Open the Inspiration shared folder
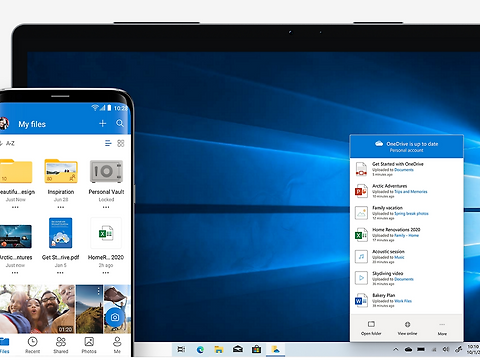This screenshot has width=480, height=360. point(61,171)
